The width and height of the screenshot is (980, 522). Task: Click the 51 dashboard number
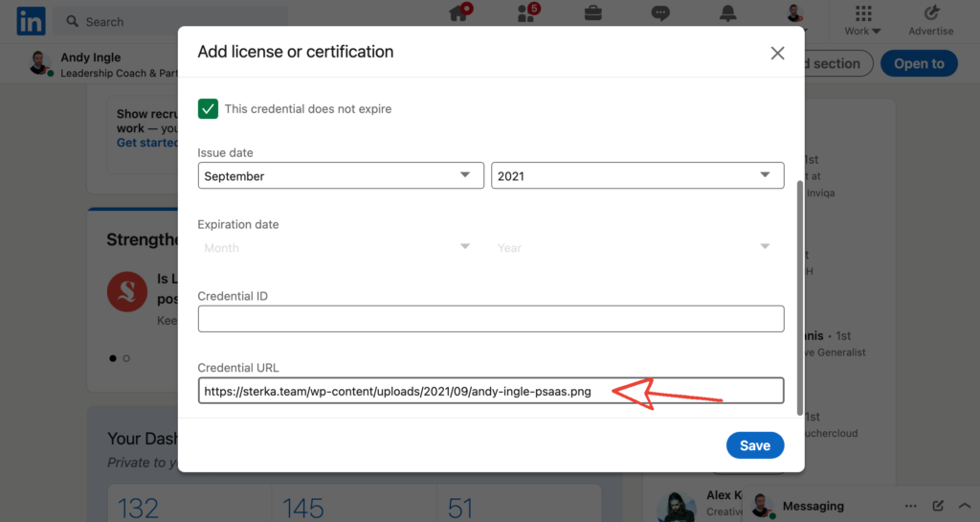(x=460, y=509)
